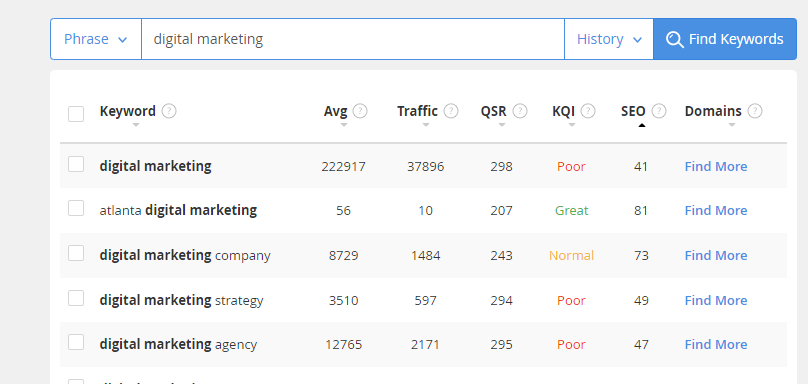Open the Phrase search type dropdown
808x384 pixels.
96,39
